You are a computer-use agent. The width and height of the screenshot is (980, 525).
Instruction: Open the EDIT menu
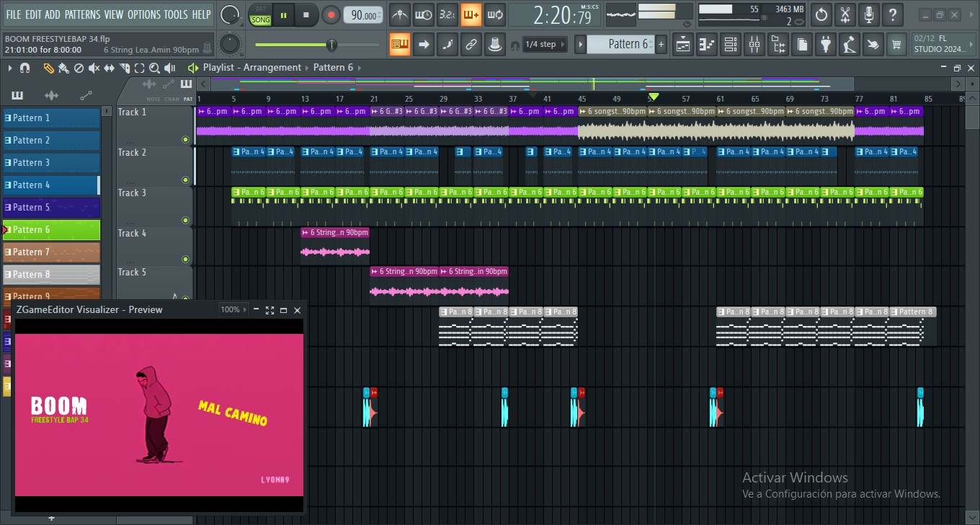33,14
